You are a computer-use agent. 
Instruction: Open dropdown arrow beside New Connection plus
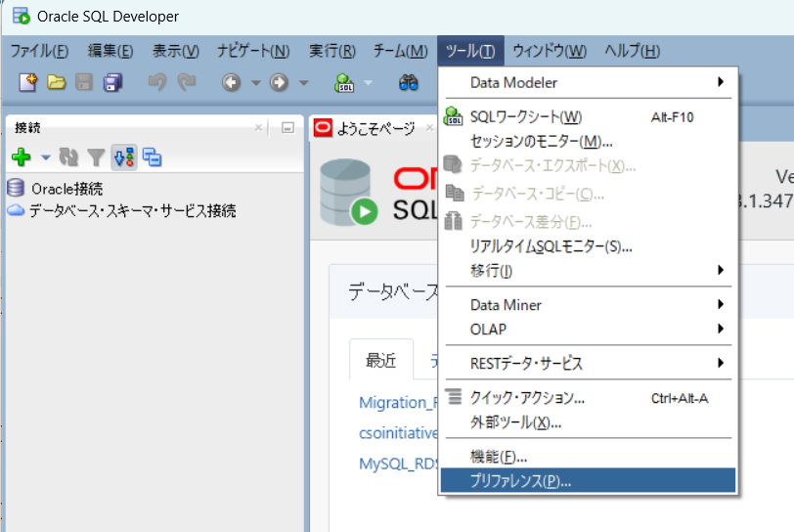pyautogui.click(x=46, y=157)
